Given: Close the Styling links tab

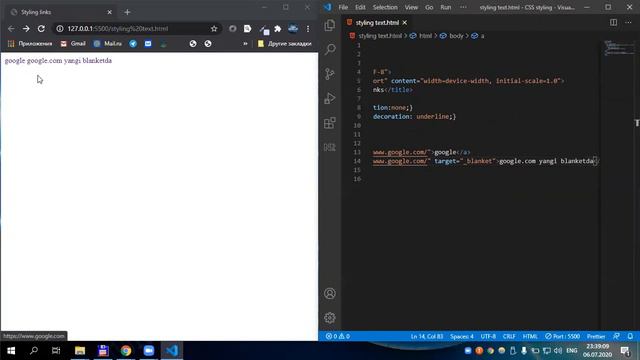Looking at the screenshot, I should pyautogui.click(x=109, y=12).
